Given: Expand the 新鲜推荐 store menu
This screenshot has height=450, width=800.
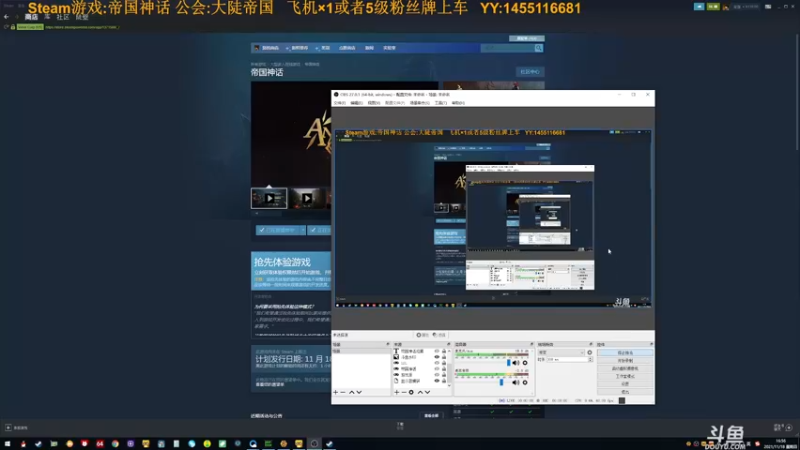Looking at the screenshot, I should (297, 48).
